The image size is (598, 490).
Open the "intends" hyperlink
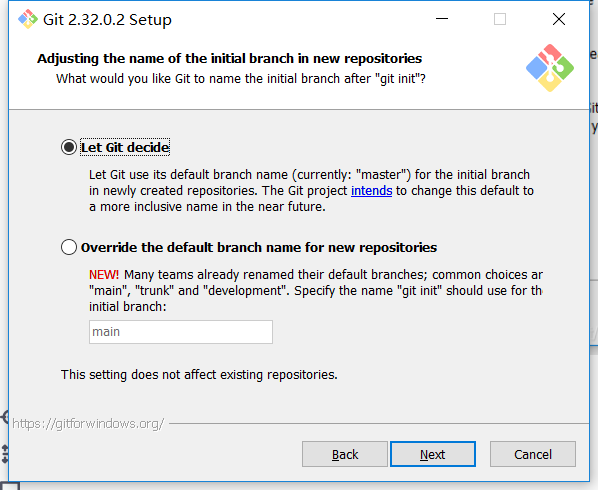(371, 191)
